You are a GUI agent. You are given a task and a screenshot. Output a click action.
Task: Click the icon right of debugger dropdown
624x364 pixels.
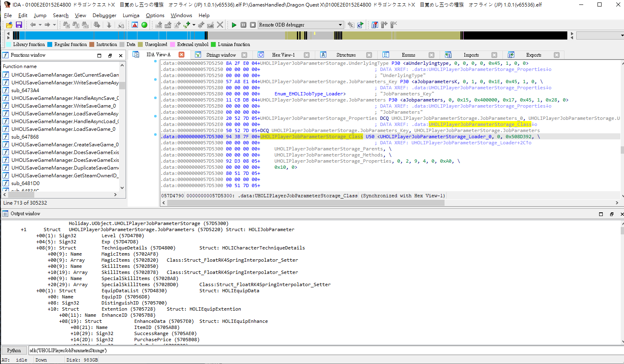click(x=351, y=25)
